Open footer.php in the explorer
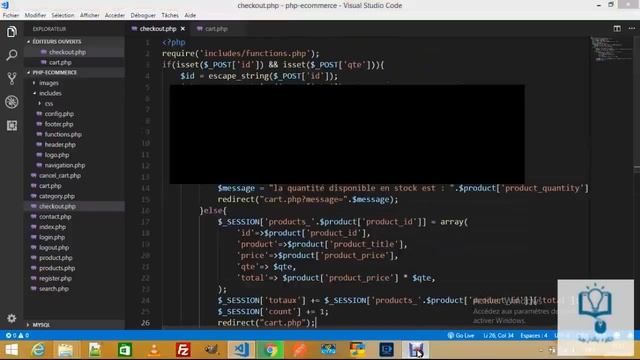Image resolution: width=640 pixels, height=360 pixels. point(75,124)
